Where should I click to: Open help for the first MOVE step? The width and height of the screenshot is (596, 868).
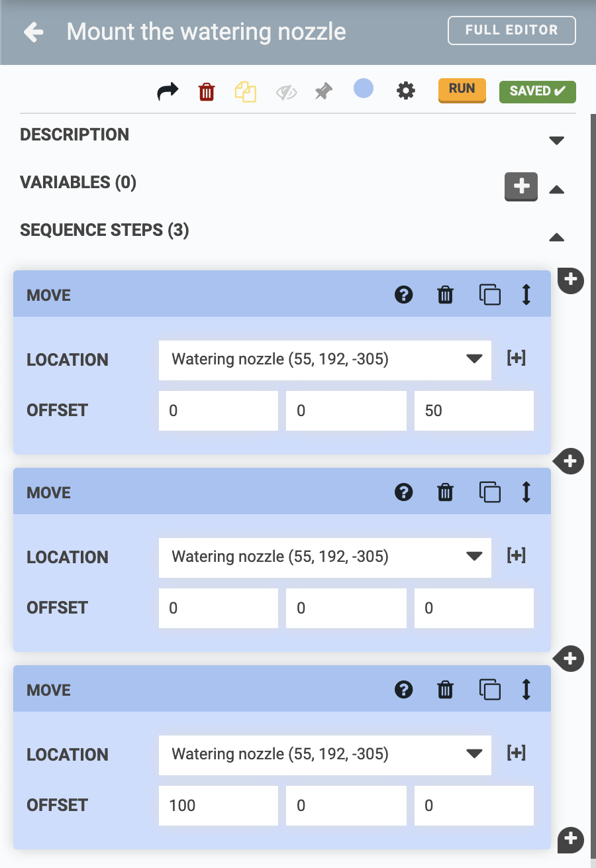click(403, 295)
